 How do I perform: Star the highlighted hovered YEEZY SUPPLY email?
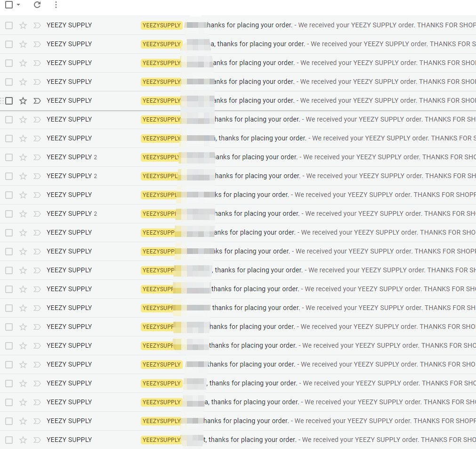click(23, 100)
